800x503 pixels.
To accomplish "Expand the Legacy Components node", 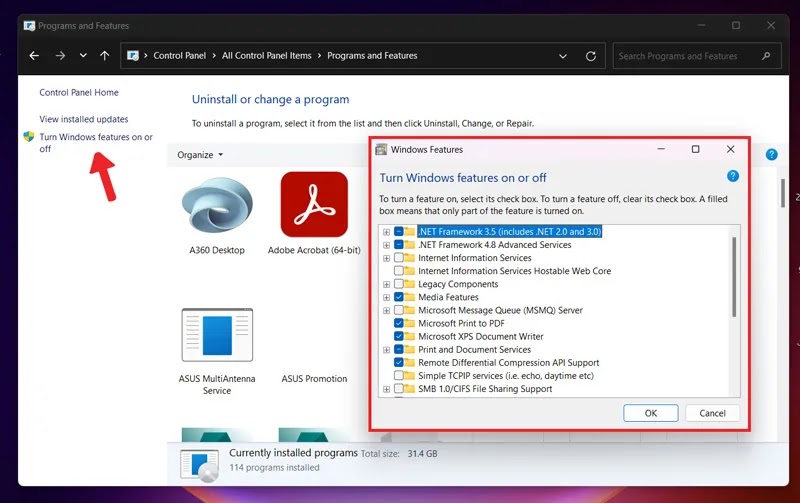I will (386, 284).
